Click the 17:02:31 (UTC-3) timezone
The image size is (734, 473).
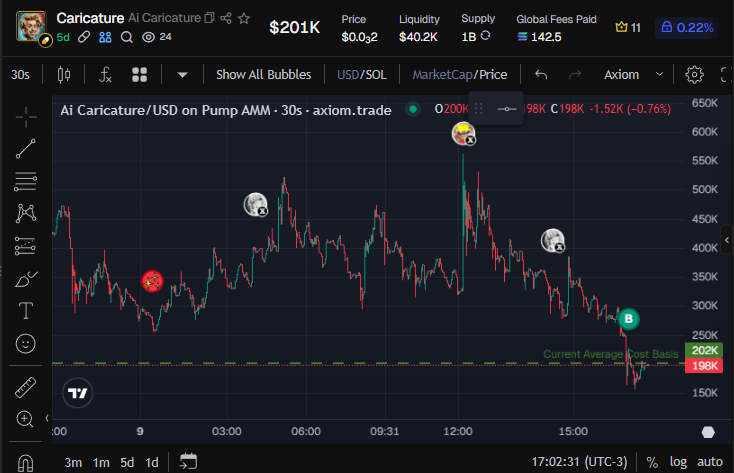[x=579, y=462]
